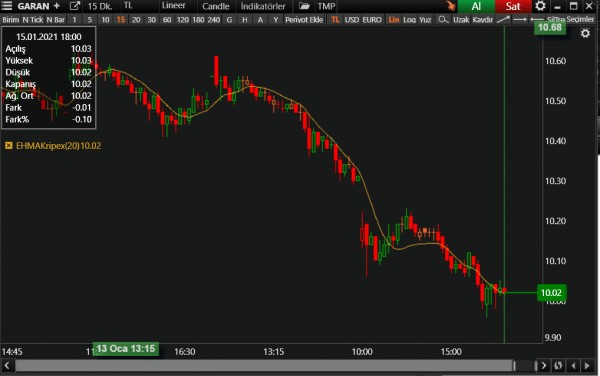Select the 60 minute period
The width and height of the screenshot is (600, 376).
tap(167, 20)
